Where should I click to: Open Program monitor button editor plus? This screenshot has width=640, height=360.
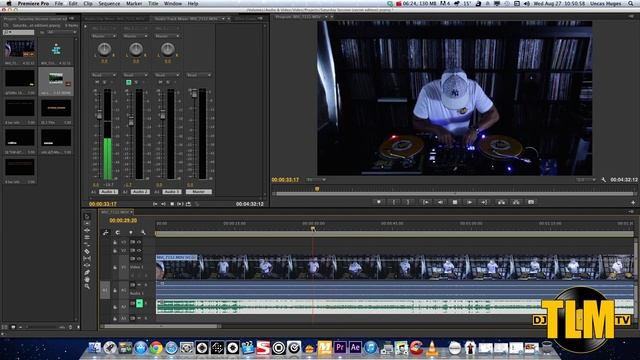(633, 202)
